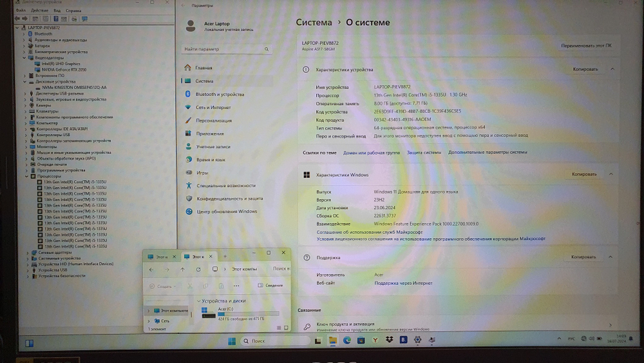Image resolution: width=644 pixels, height=363 pixels.
Task: Collapse the Процессоры category
Action: point(26,176)
